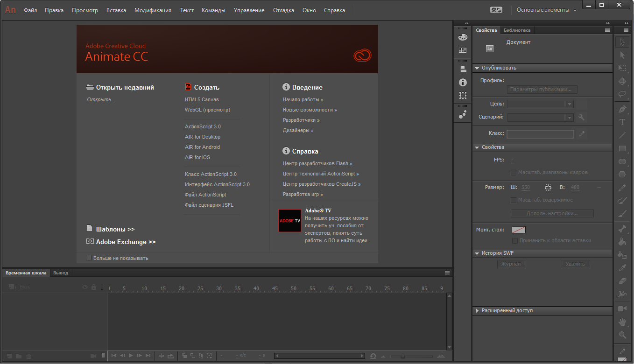Expand the Расширенный доступ section

coord(477,311)
